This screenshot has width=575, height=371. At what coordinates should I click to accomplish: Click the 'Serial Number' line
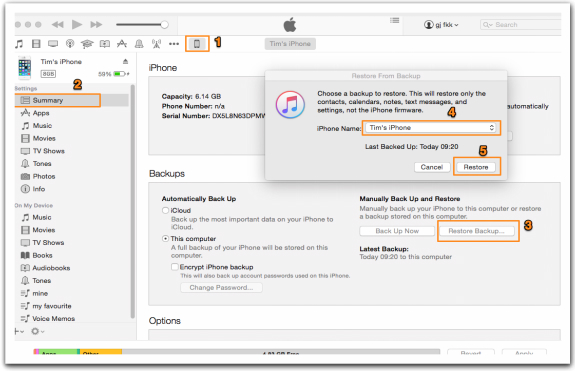tap(213, 116)
